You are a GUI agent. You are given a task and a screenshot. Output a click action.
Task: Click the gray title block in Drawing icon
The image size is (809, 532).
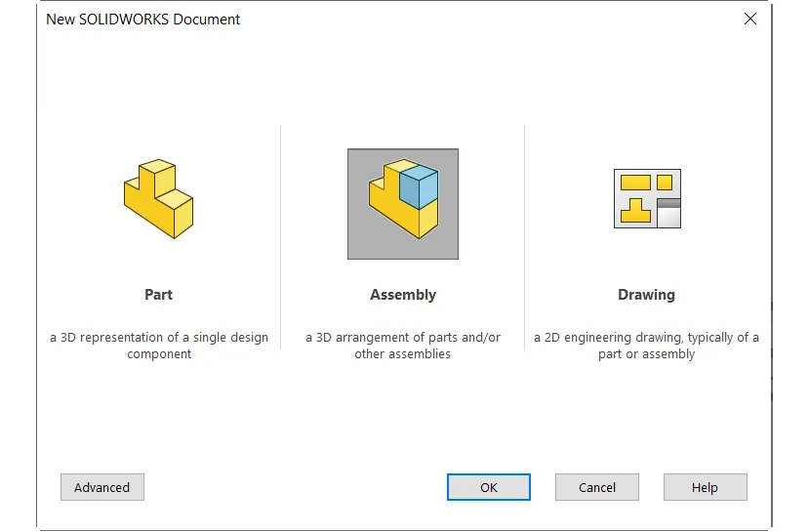pos(668,212)
